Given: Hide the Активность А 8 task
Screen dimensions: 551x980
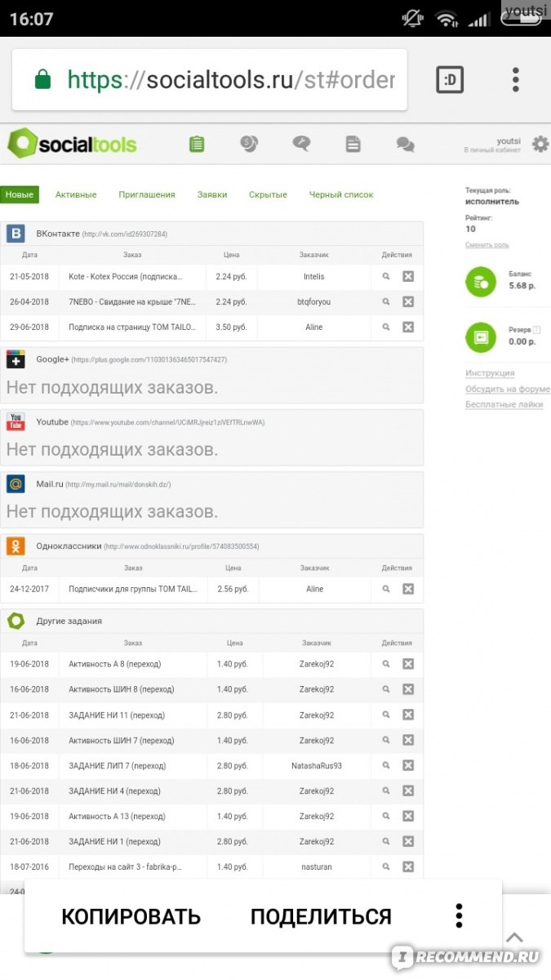Looking at the screenshot, I should click(x=408, y=664).
